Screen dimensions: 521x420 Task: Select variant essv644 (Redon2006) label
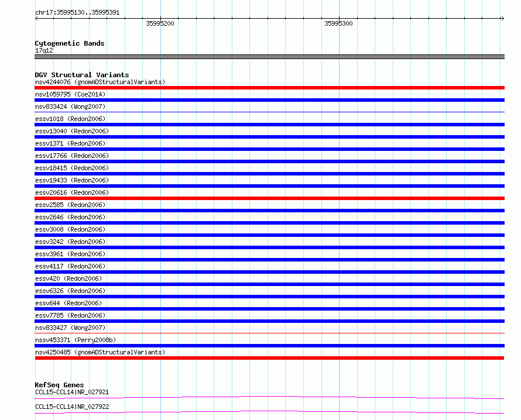[68, 303]
